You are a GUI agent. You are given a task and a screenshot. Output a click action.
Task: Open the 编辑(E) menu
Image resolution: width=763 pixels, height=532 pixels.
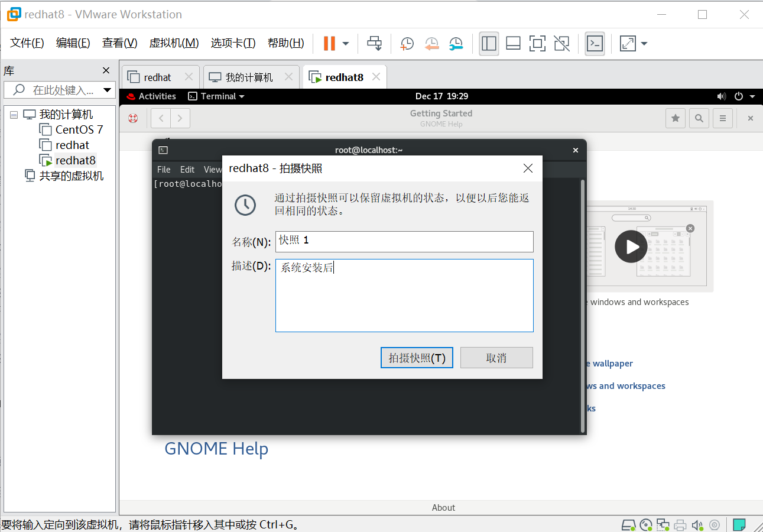pyautogui.click(x=73, y=43)
